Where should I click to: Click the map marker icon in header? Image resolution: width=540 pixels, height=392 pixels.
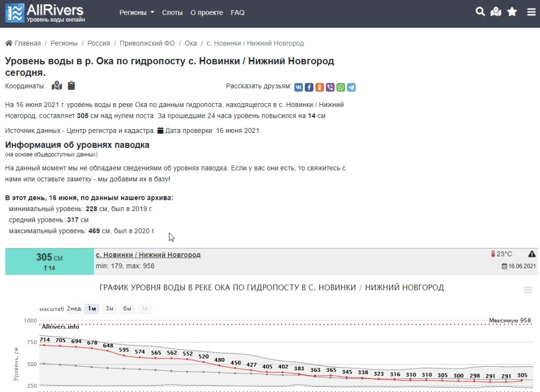point(496,12)
